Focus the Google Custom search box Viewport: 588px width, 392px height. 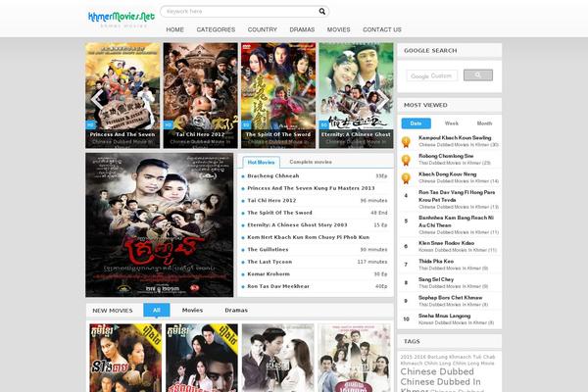tap(432, 75)
